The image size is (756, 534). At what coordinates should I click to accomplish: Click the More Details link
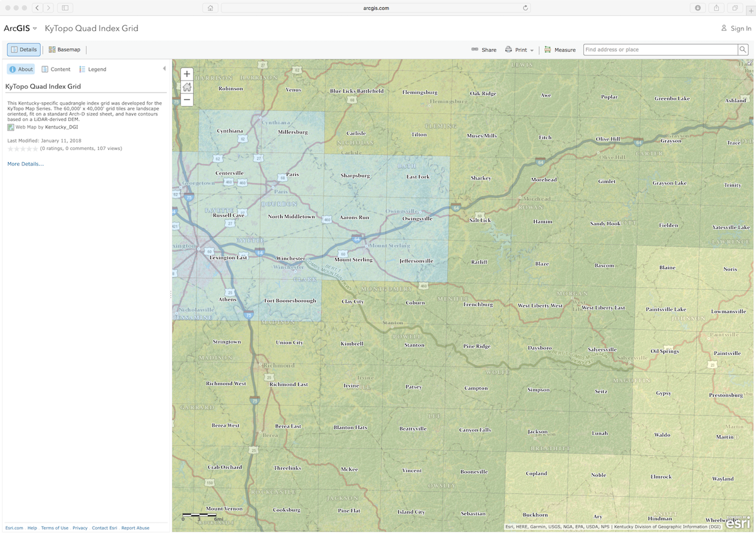[26, 164]
